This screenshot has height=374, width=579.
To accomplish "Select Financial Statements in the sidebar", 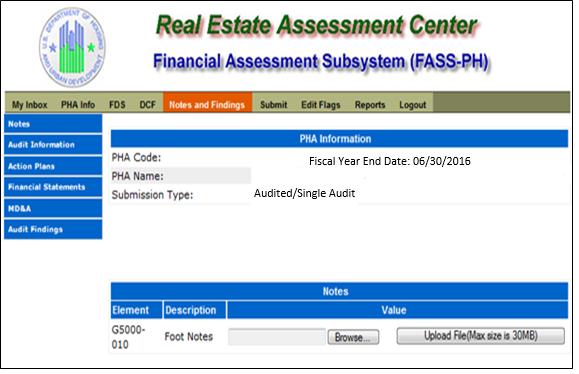I will pos(53,187).
